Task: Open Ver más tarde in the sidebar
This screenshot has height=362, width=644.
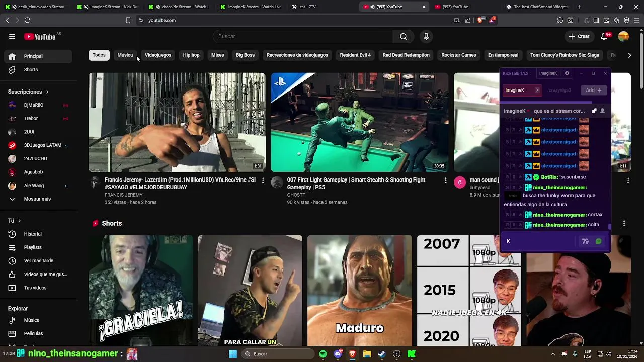Action: 39,261
